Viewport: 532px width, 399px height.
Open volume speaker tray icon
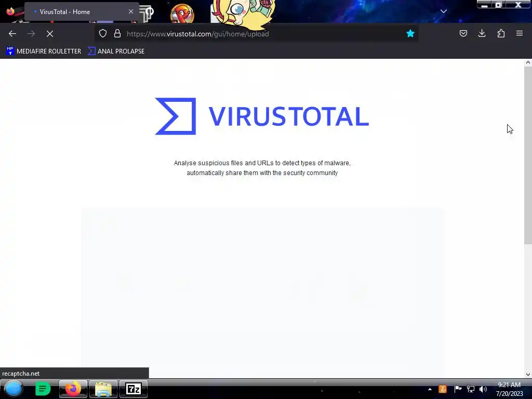[483, 389]
